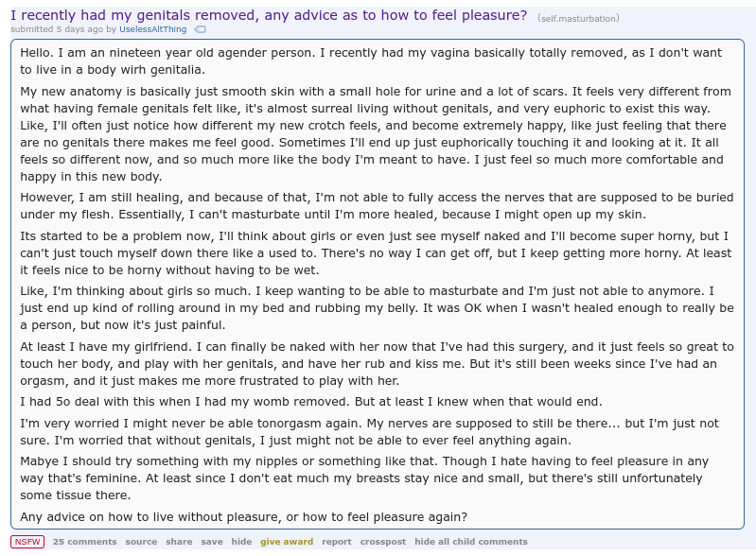Click the user tag icon beside UselessAltThing
The width and height of the screenshot is (756, 556).
pos(200,29)
